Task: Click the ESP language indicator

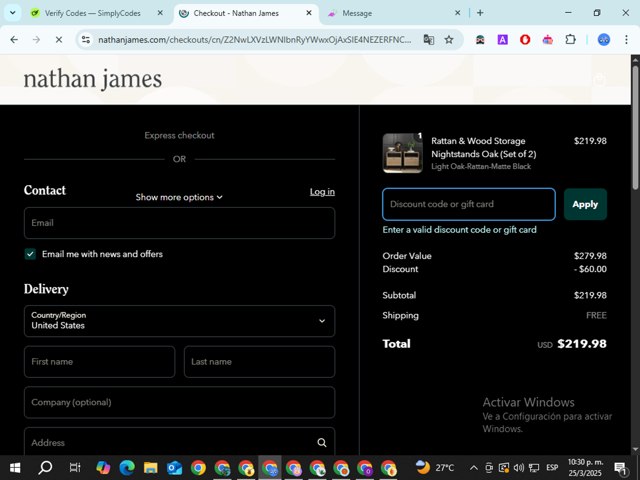Action: pyautogui.click(x=552, y=468)
